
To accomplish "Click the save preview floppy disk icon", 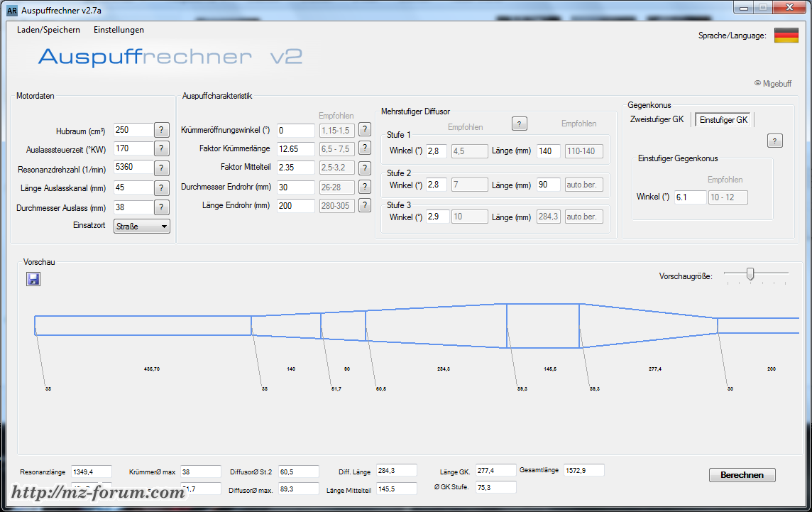I will (33, 279).
